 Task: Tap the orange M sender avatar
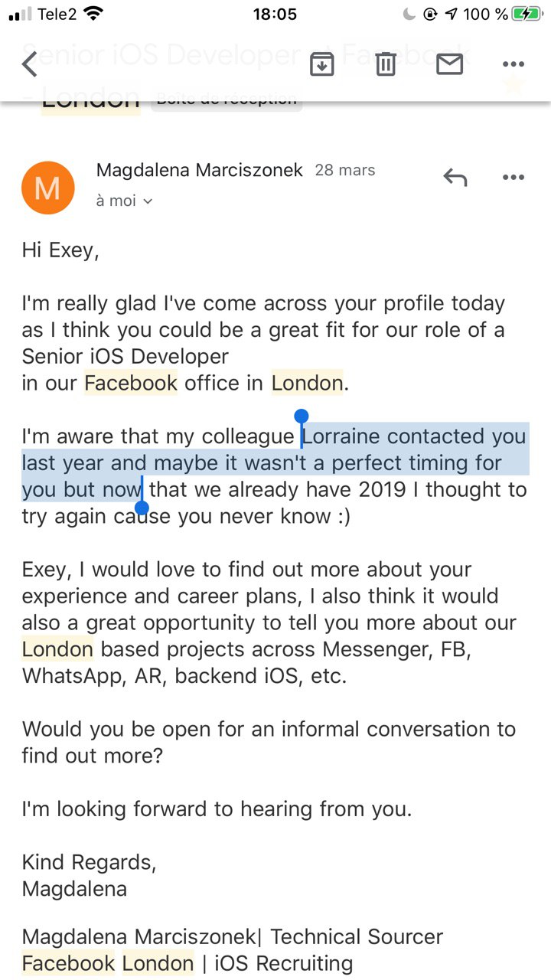[x=47, y=188]
